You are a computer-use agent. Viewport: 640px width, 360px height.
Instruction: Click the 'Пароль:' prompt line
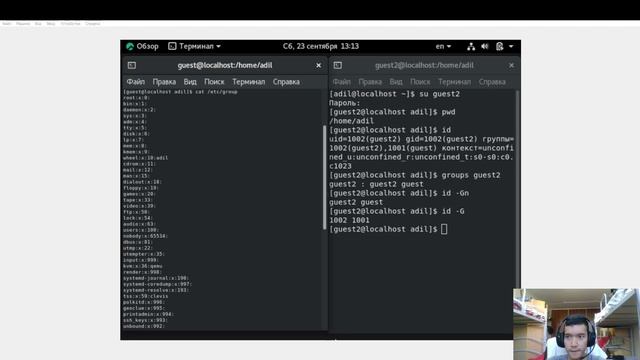[x=345, y=103]
